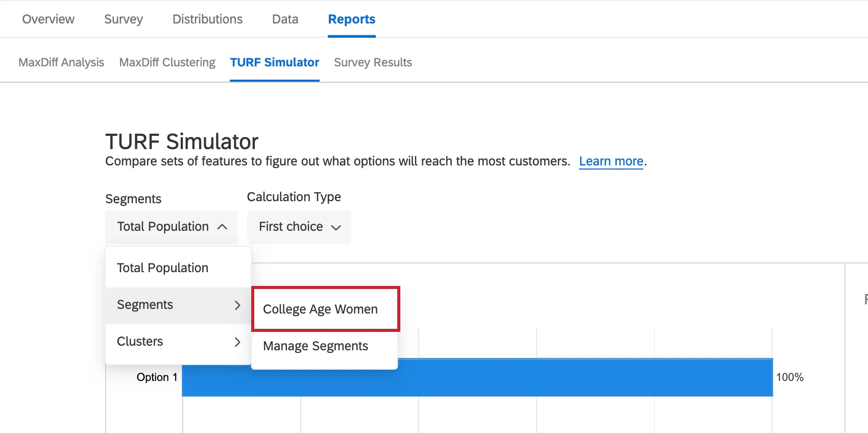
Task: Choose Total Population from the menu
Action: 162,268
